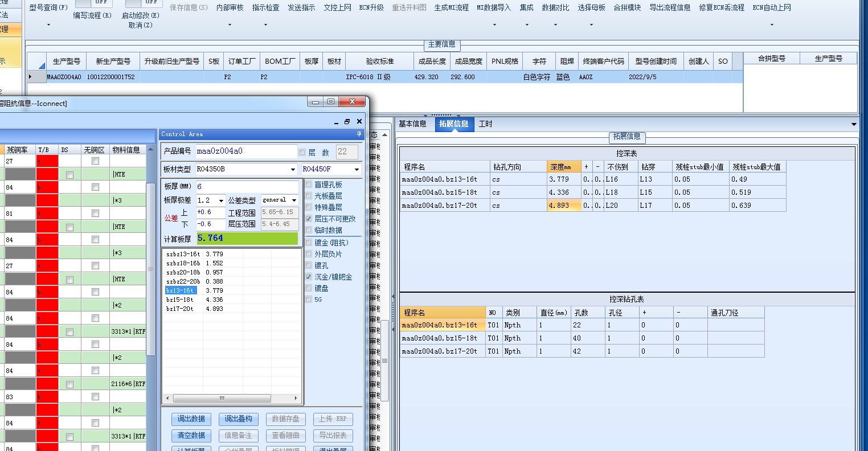
Task: Click the 板厚(MM) input field
Action: point(247,186)
